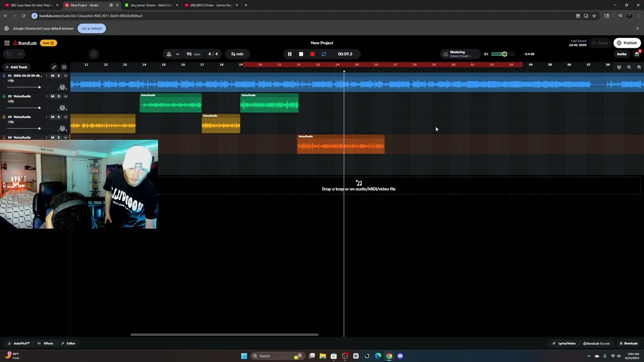Pause playback
Viewport: 644px width, 362px height.
[289, 54]
